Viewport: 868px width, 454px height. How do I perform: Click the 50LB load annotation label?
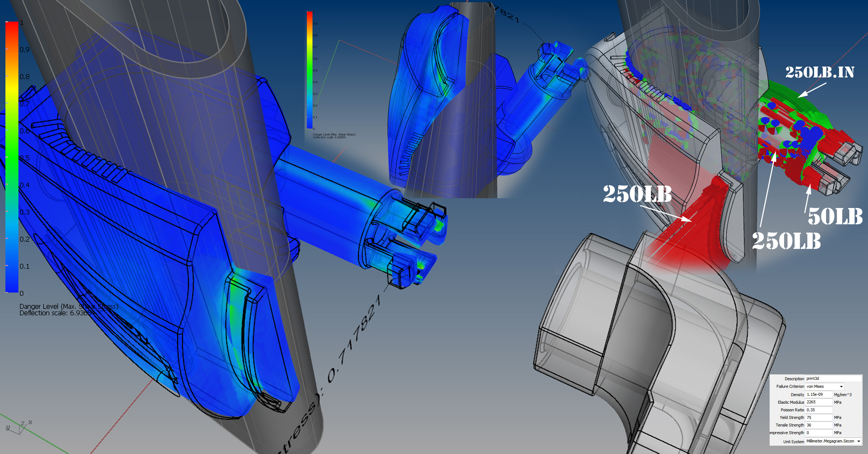pos(835,216)
